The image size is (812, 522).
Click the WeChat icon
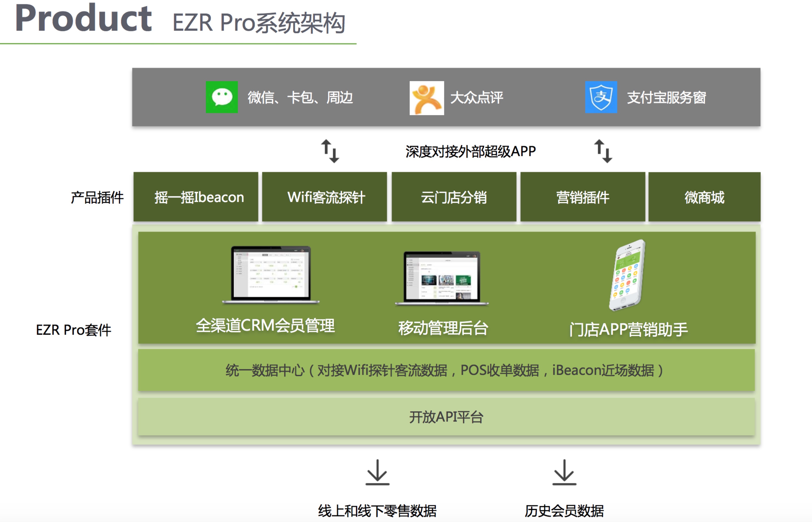(222, 97)
